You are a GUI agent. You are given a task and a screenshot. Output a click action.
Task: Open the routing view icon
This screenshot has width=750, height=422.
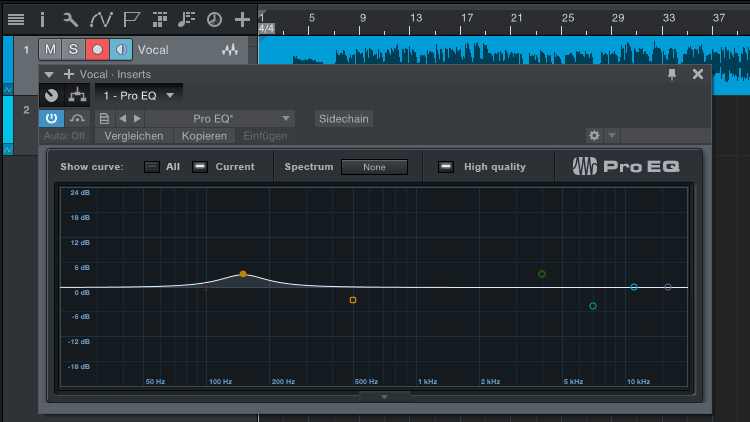(x=77, y=95)
